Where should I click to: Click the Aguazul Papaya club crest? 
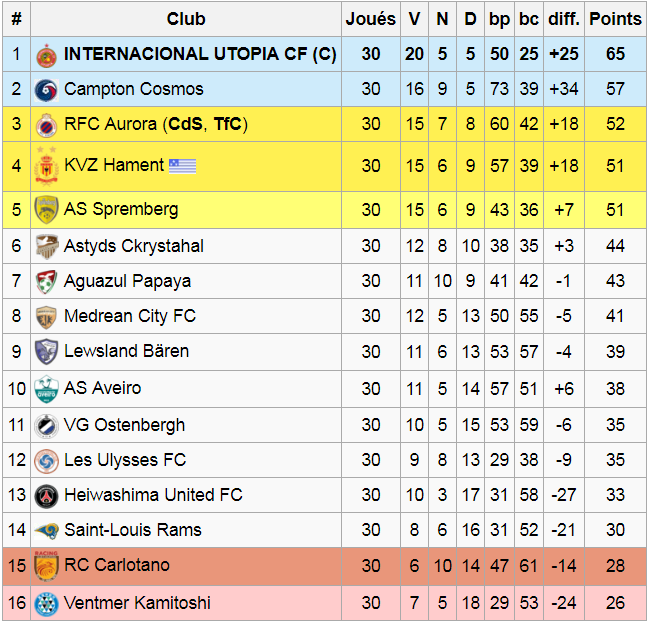click(46, 282)
